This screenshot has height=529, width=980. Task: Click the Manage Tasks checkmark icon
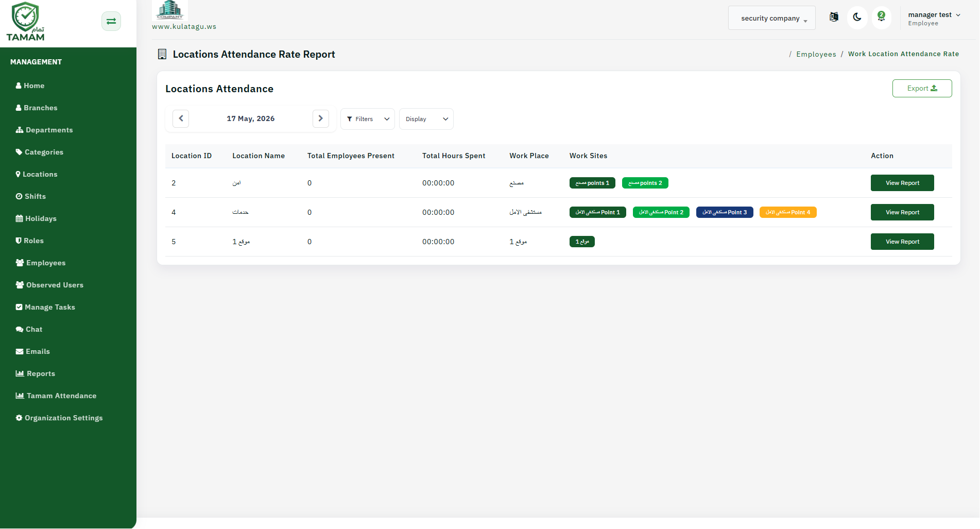(x=19, y=307)
